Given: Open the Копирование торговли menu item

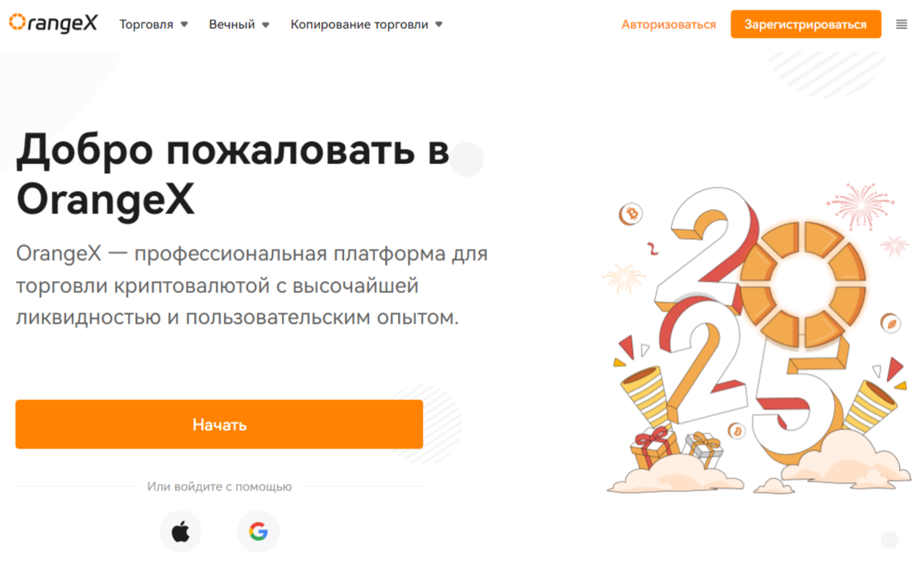Looking at the screenshot, I should [358, 25].
